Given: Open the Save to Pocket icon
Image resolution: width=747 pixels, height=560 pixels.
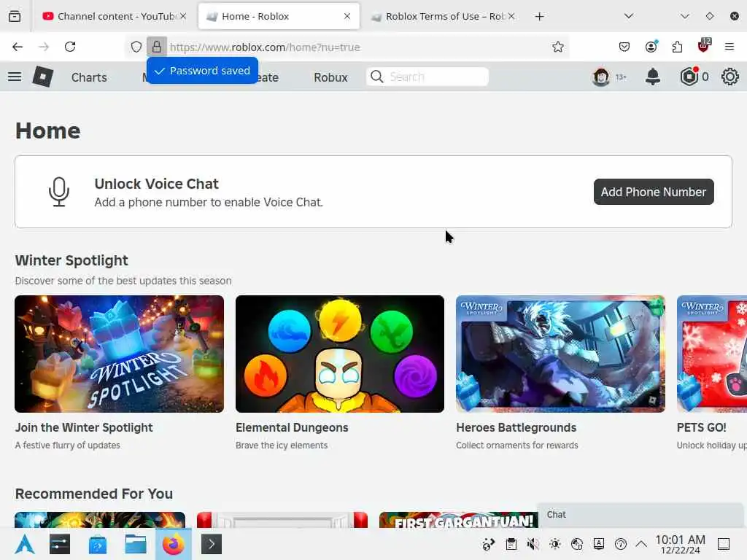Looking at the screenshot, I should pyautogui.click(x=624, y=47).
